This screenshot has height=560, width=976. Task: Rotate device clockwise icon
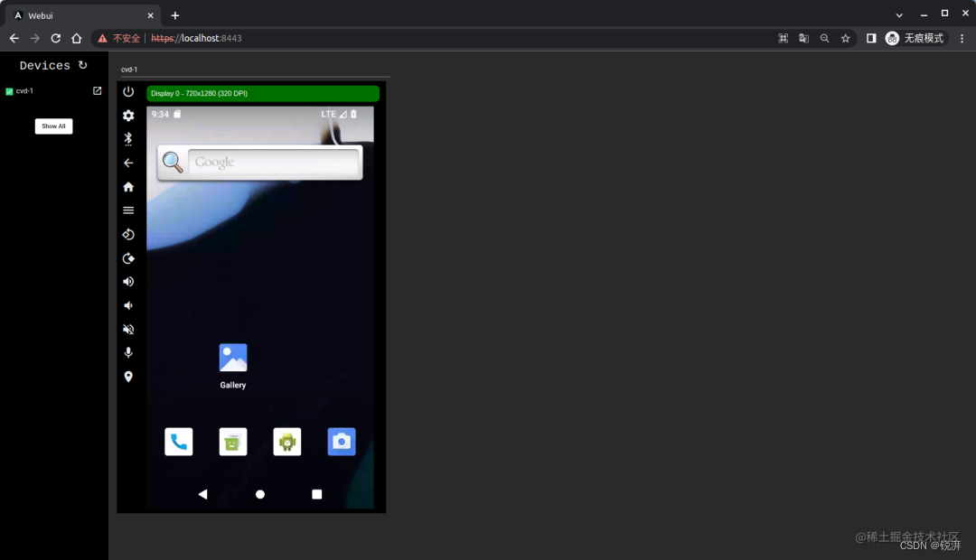pyautogui.click(x=128, y=258)
